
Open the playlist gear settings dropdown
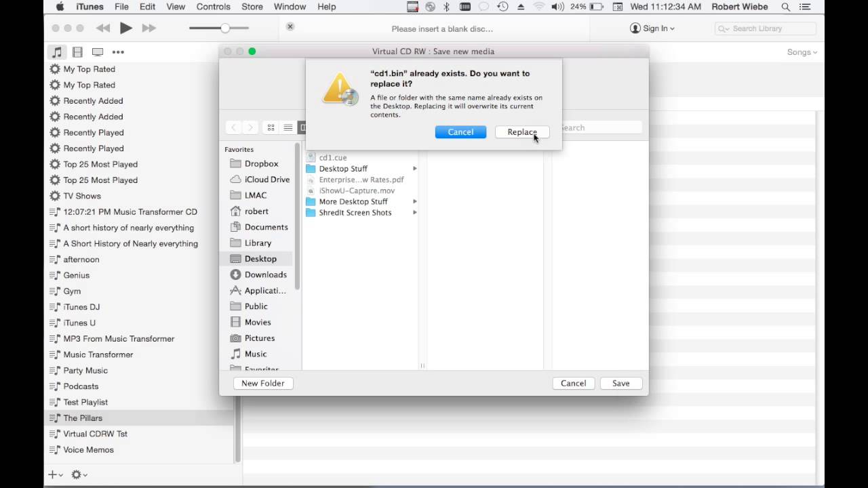coord(79,474)
